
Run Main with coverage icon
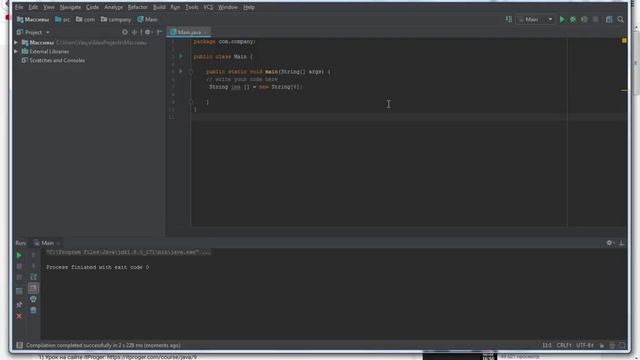pyautogui.click(x=584, y=19)
